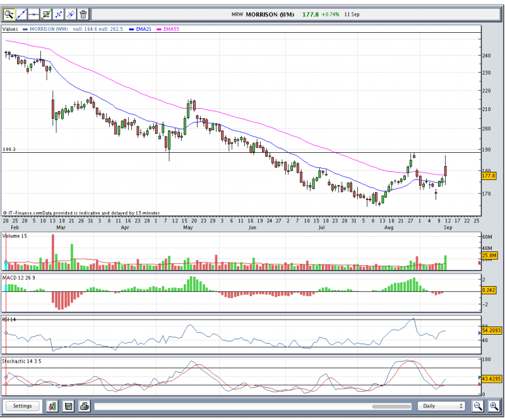Open the chart indicators tool with green checkmark

pyautogui.click(x=46, y=13)
